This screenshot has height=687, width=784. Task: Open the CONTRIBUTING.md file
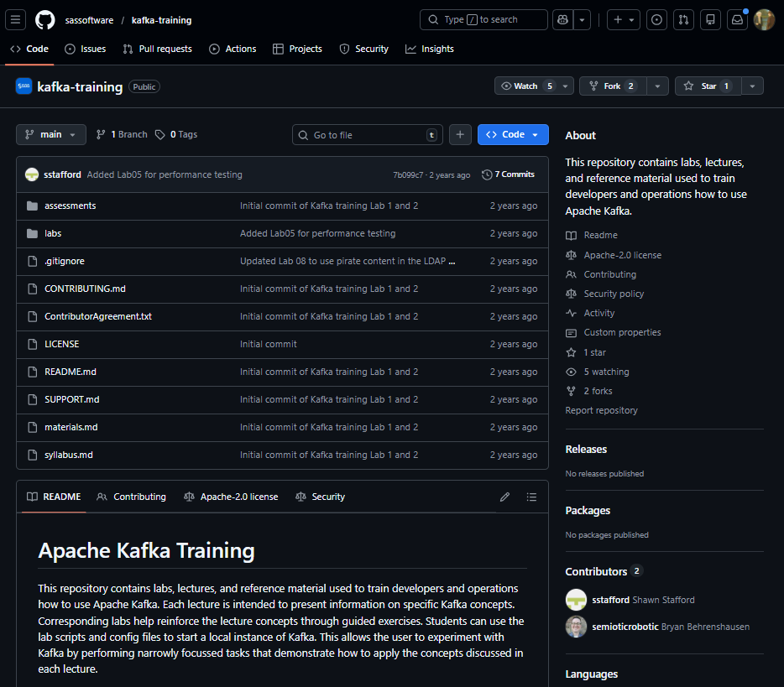[x=85, y=289]
